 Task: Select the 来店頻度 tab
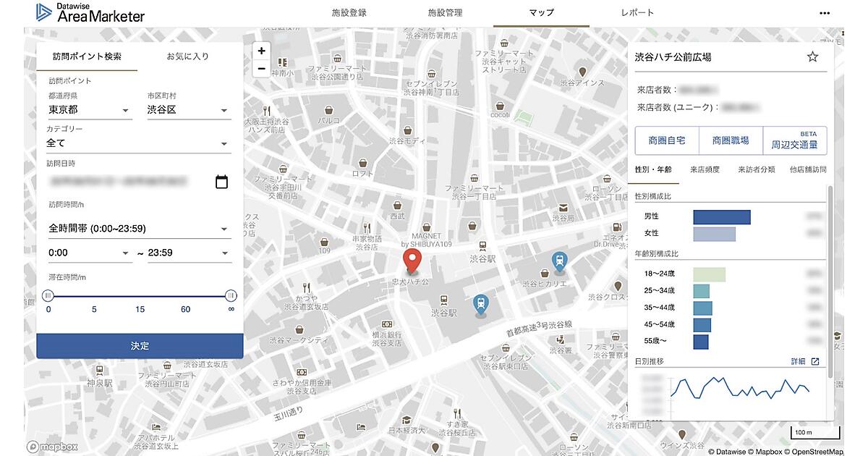pyautogui.click(x=705, y=169)
